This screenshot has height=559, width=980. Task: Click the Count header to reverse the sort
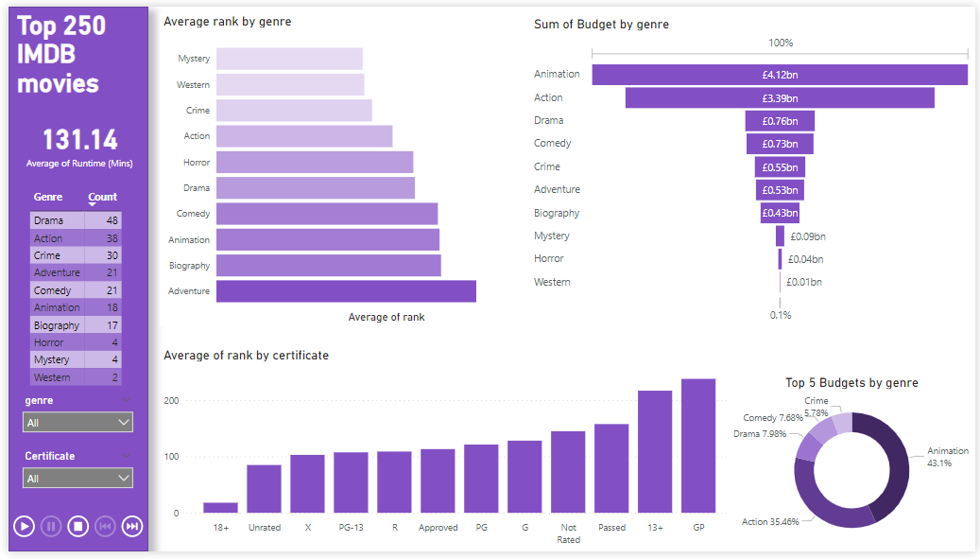102,197
